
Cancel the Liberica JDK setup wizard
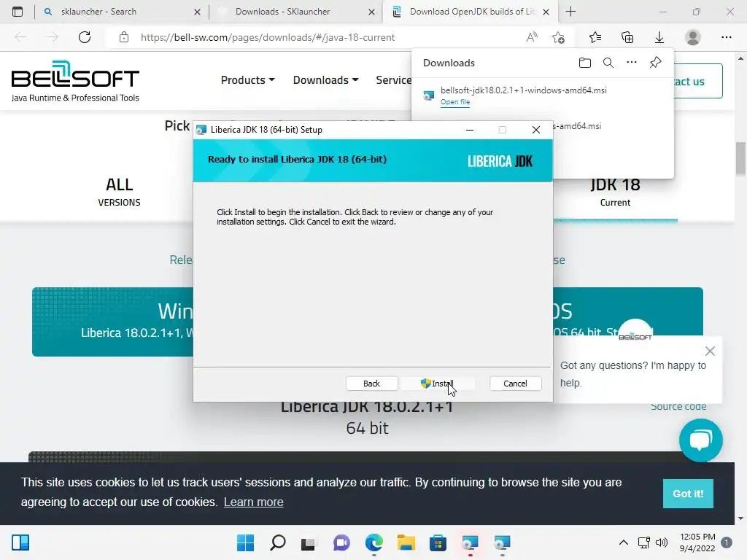point(515,384)
